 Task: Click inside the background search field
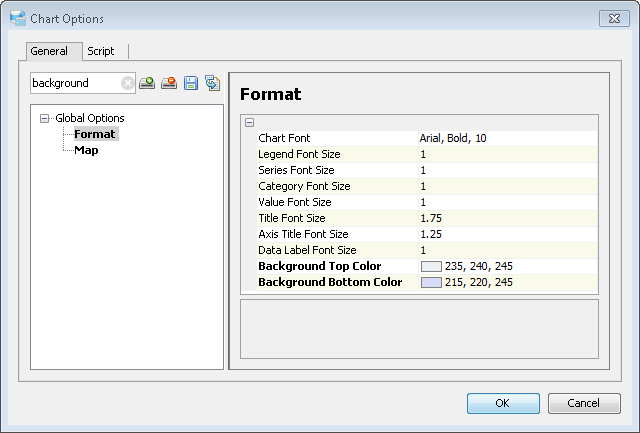[75, 83]
